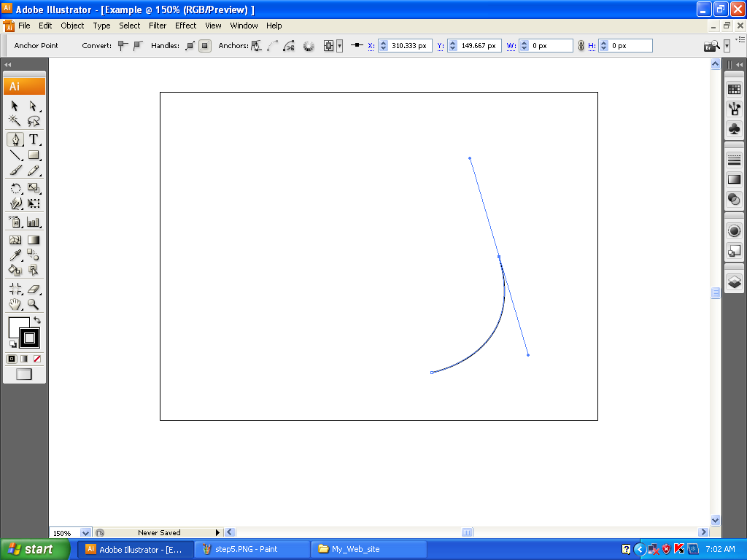Select the Rotate tool
This screenshot has height=560, width=747.
(x=15, y=189)
